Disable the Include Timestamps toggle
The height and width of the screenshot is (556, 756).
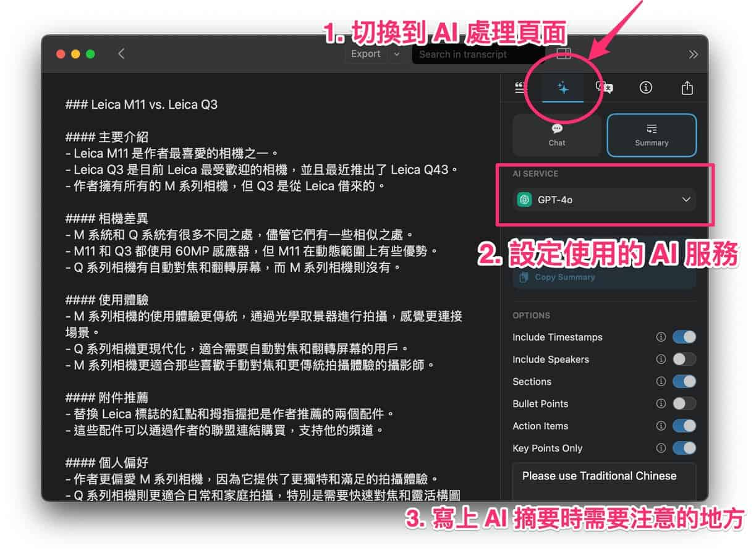click(684, 337)
